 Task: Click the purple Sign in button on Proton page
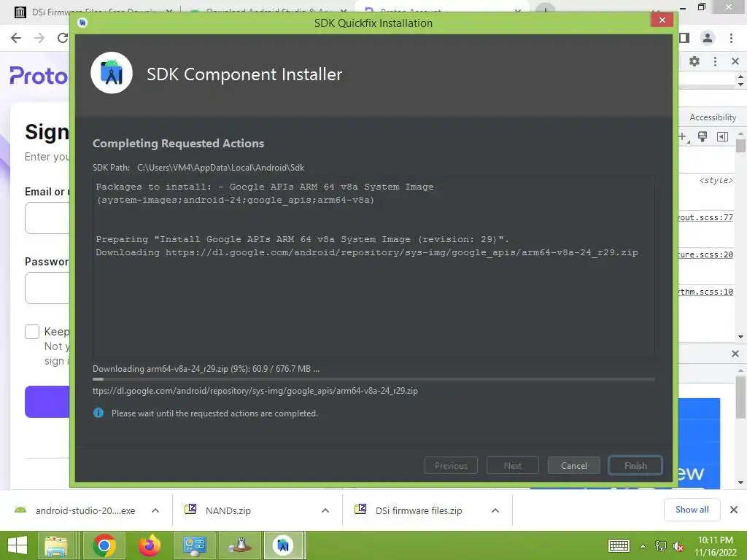pos(47,402)
